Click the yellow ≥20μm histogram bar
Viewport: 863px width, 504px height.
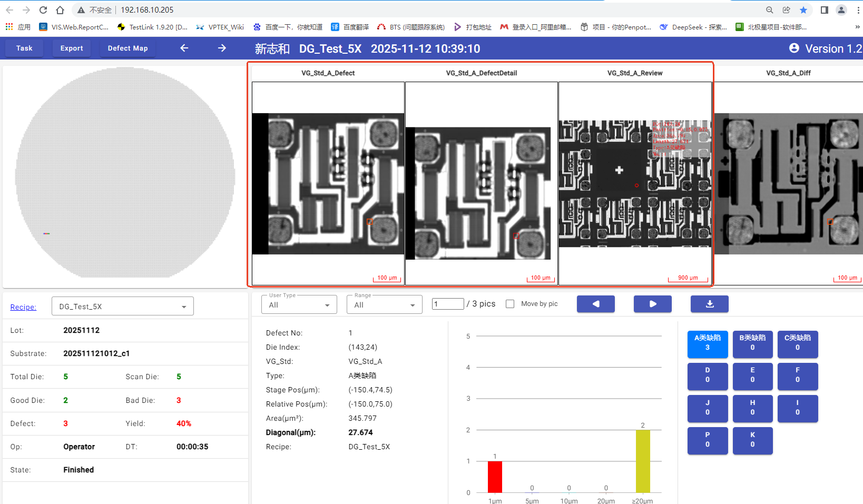642,461
